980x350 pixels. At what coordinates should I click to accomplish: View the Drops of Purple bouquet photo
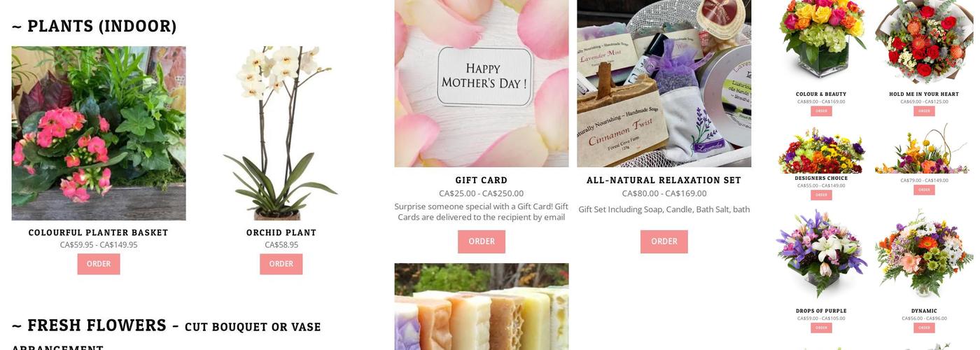coord(821,254)
